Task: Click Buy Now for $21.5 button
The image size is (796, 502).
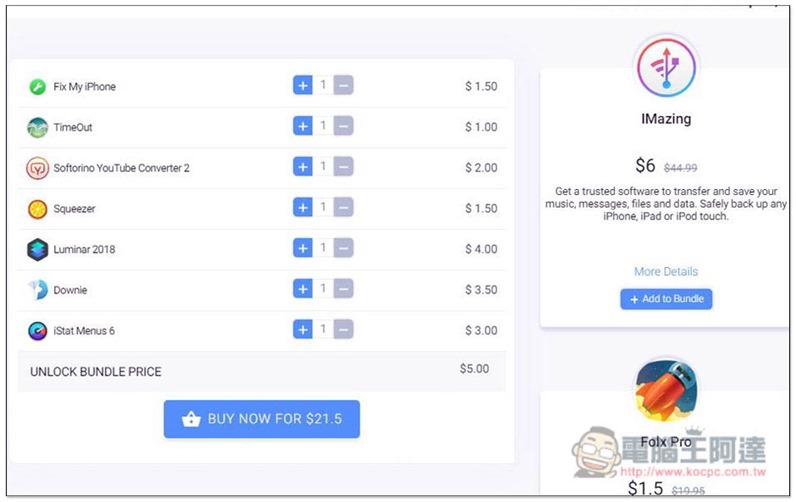Action: [261, 419]
